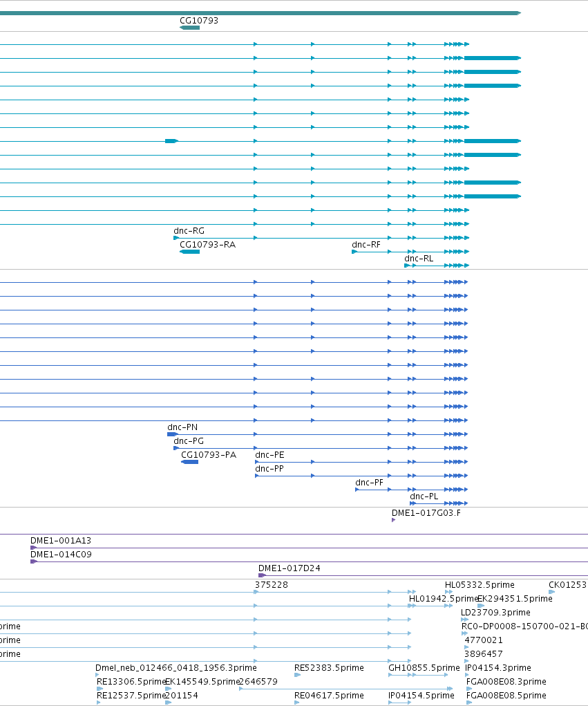This screenshot has width=588, height=706.
Task: Select the CG10793-RA transcript label
Action: tap(207, 245)
